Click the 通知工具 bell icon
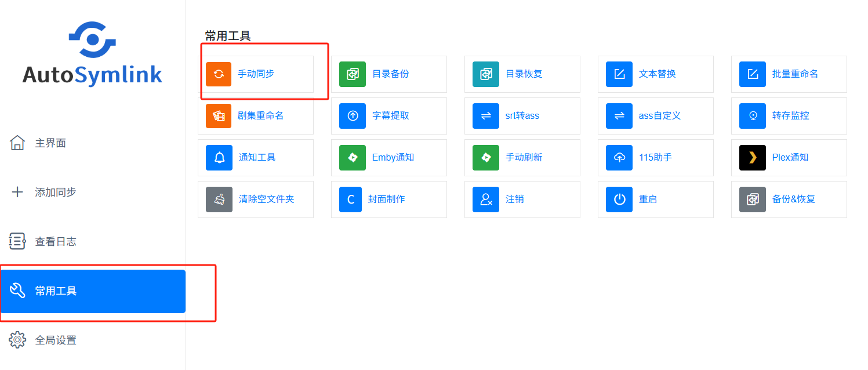This screenshot has height=370, width=868. click(x=219, y=158)
